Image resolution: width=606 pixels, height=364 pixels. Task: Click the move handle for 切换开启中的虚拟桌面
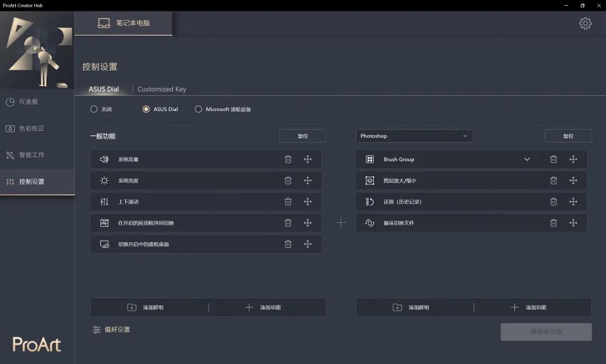point(307,244)
